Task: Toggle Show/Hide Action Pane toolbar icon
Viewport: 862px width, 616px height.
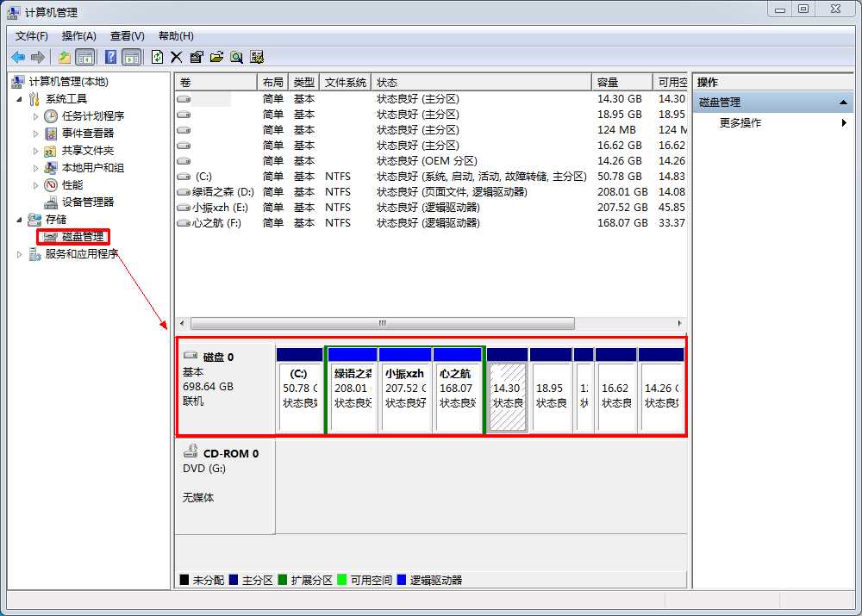Action: (x=131, y=57)
